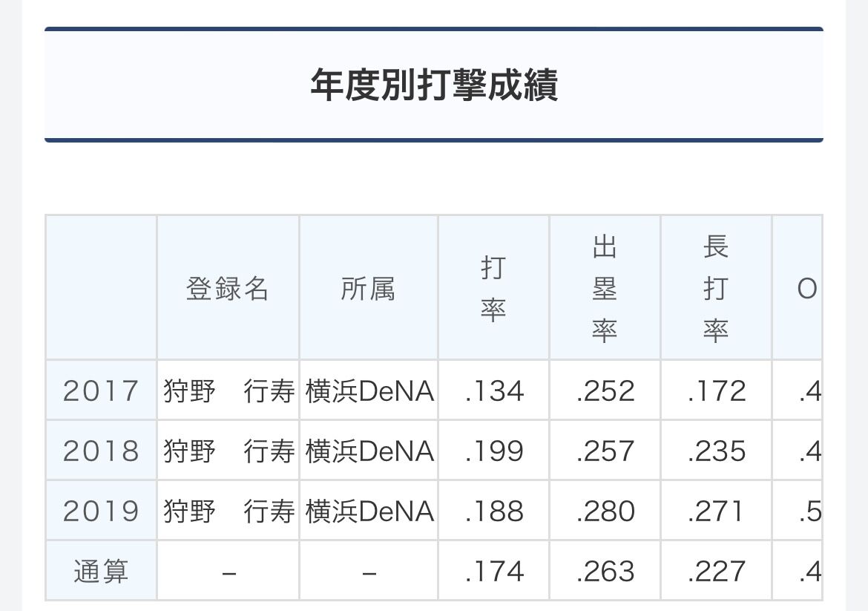Select the 2017 row label
The image size is (868, 611).
(101, 391)
